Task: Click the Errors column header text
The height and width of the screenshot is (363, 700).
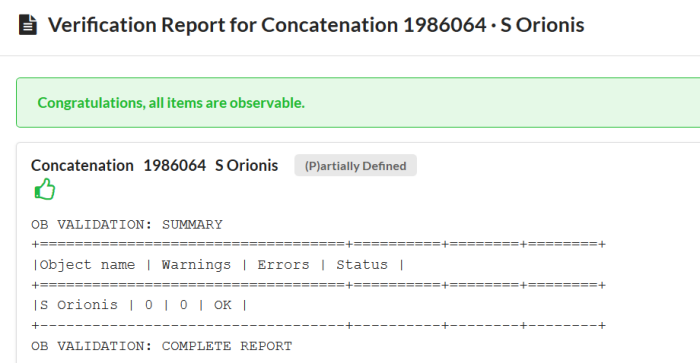Action: pyautogui.click(x=283, y=265)
